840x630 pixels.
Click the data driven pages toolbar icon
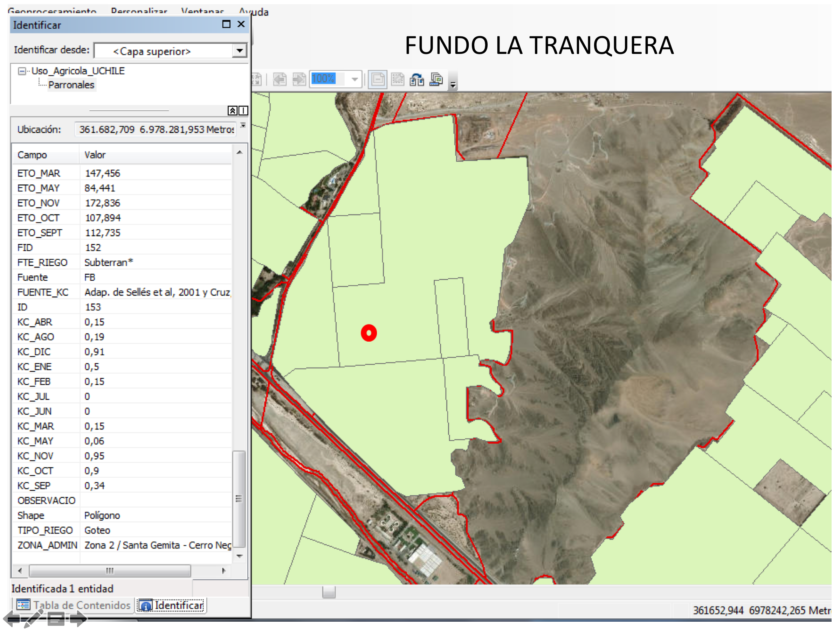pyautogui.click(x=436, y=80)
